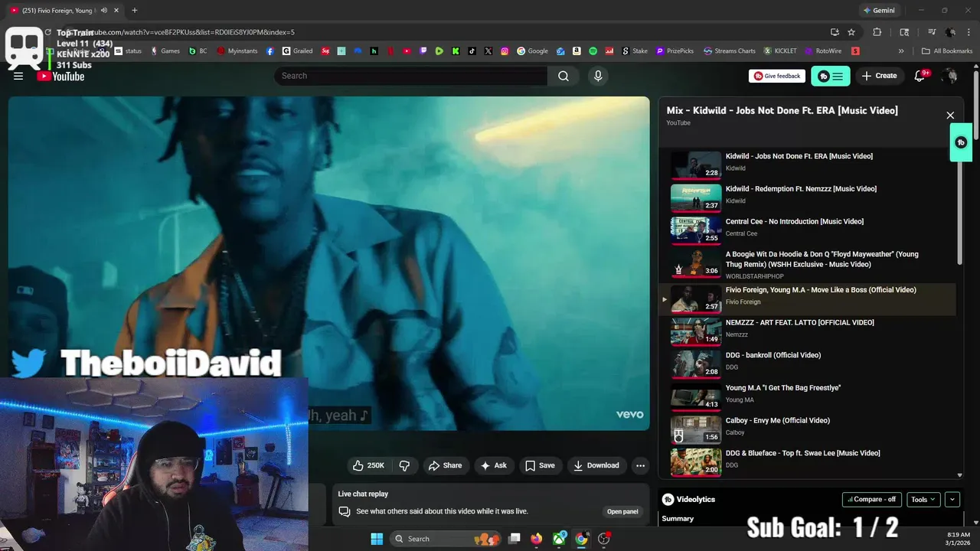Open a new browser tab

tap(134, 11)
